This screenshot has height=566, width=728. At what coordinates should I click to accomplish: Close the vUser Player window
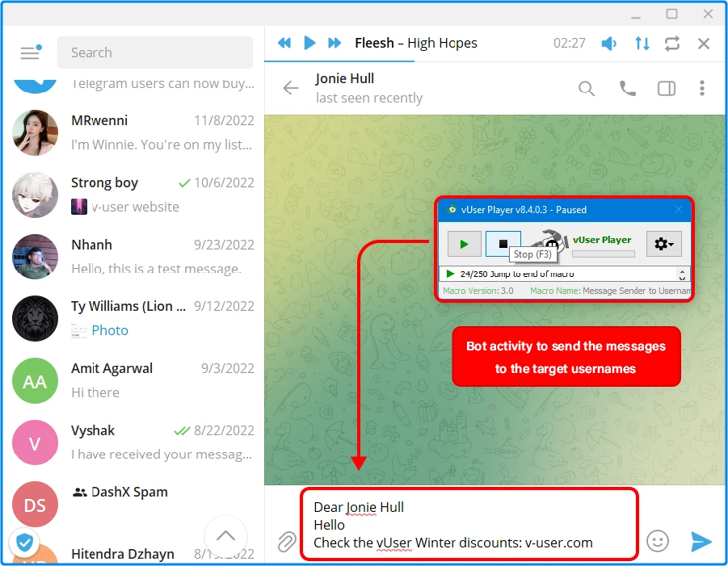[x=679, y=209]
